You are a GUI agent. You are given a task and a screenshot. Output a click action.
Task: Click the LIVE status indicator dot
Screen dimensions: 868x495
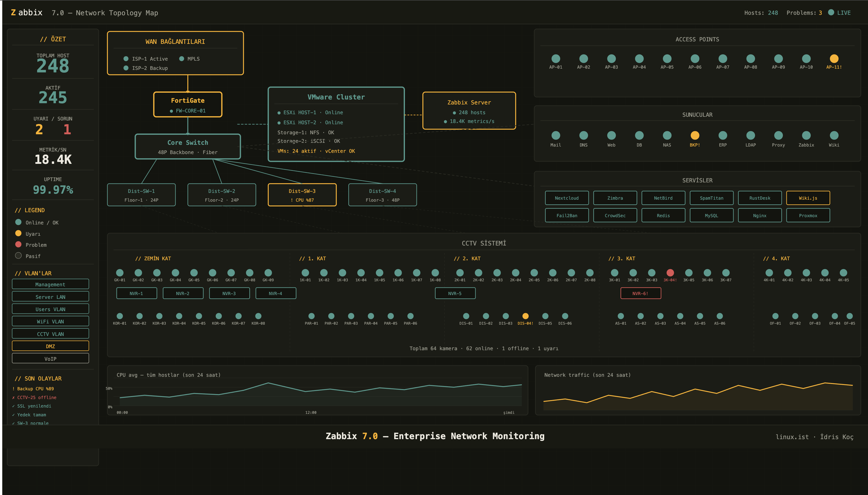tap(831, 12)
